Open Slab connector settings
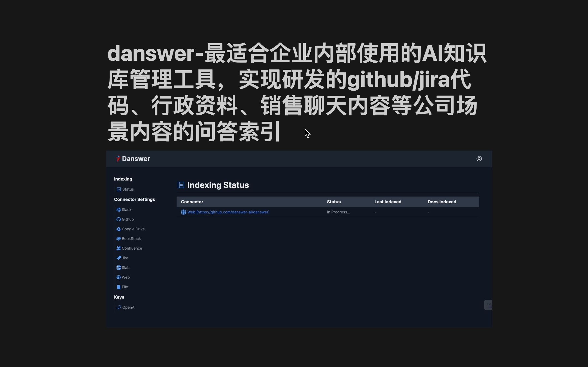Viewport: 588px width, 367px height. coord(125,267)
